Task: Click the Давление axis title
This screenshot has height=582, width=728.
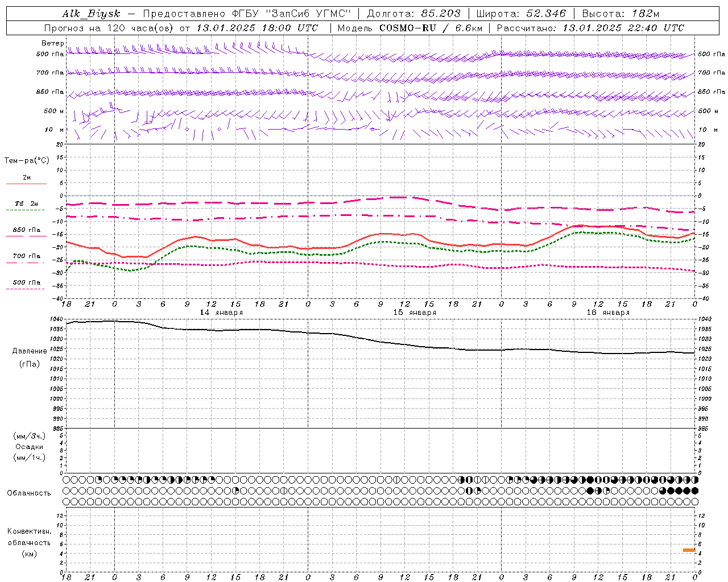Action: (x=30, y=351)
